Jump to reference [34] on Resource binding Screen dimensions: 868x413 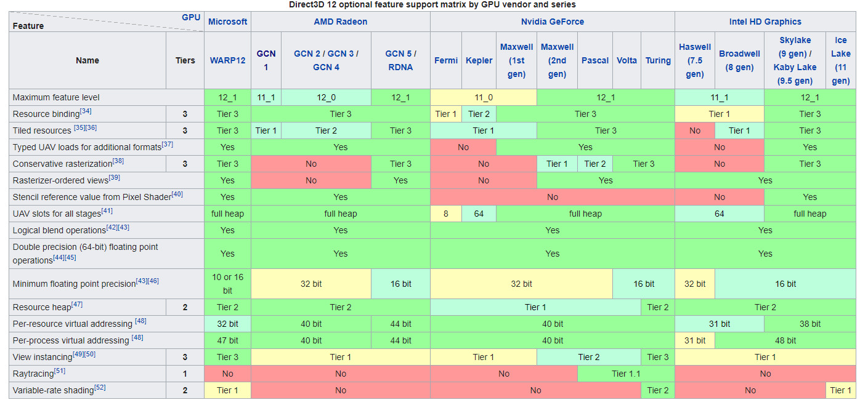(86, 111)
